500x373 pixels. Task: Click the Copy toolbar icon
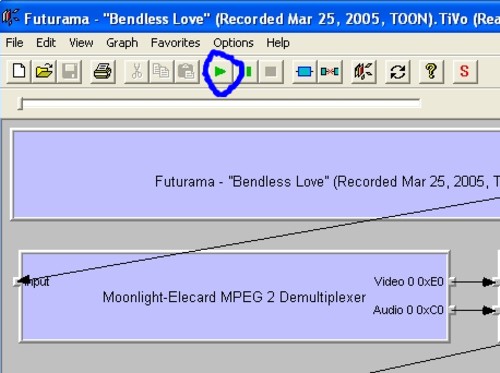161,71
